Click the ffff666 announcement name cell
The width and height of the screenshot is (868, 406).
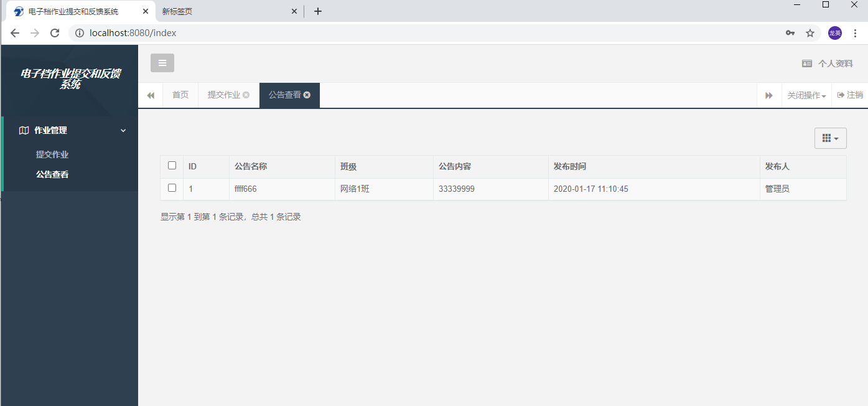coord(282,189)
